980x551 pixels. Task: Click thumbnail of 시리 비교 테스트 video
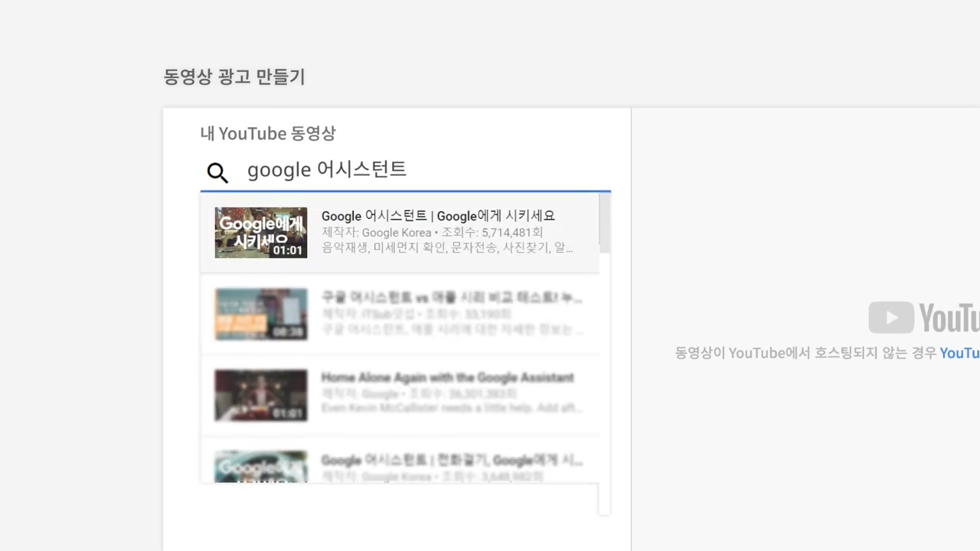point(261,314)
